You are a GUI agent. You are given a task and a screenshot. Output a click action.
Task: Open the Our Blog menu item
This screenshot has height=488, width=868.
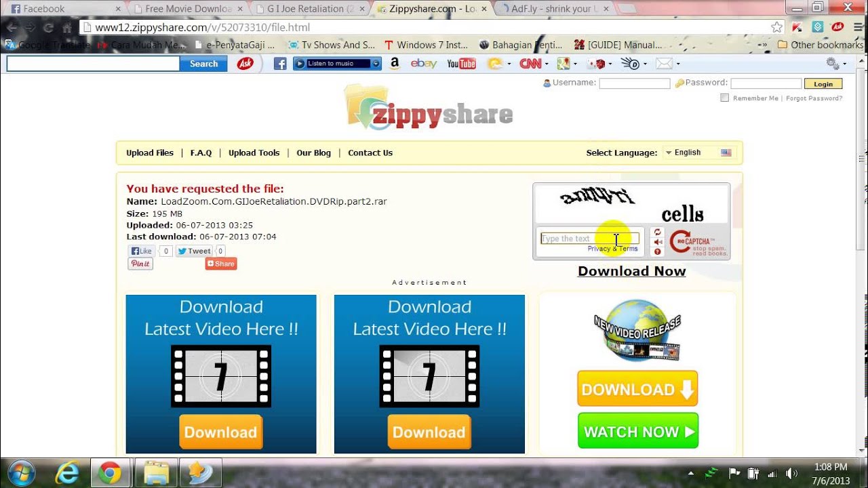[313, 152]
